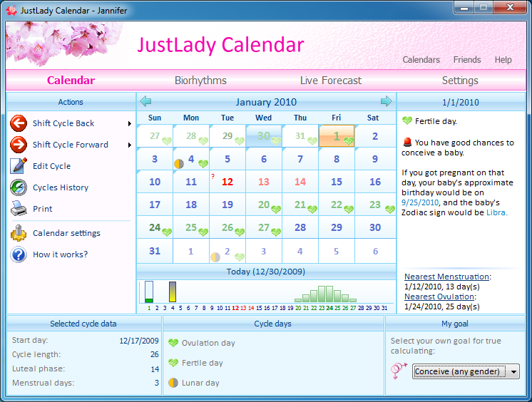This screenshot has width=532, height=402.
Task: Click the Print printer icon
Action: coord(19,209)
